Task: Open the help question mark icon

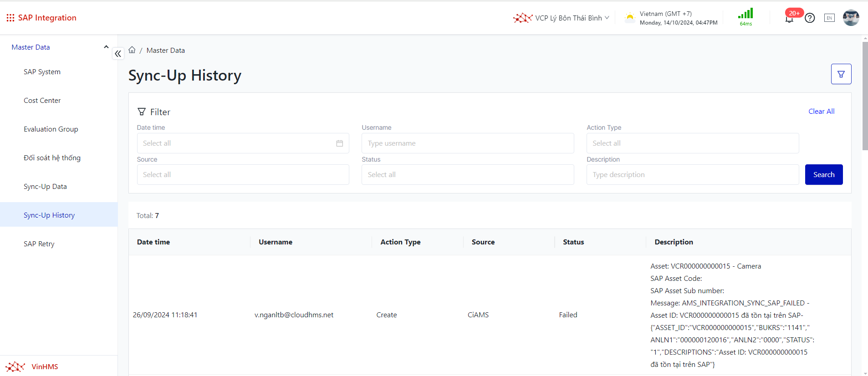Action: tap(810, 18)
